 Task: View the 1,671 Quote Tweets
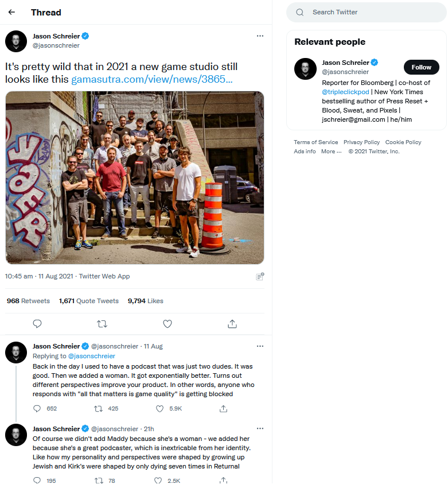[x=88, y=301]
